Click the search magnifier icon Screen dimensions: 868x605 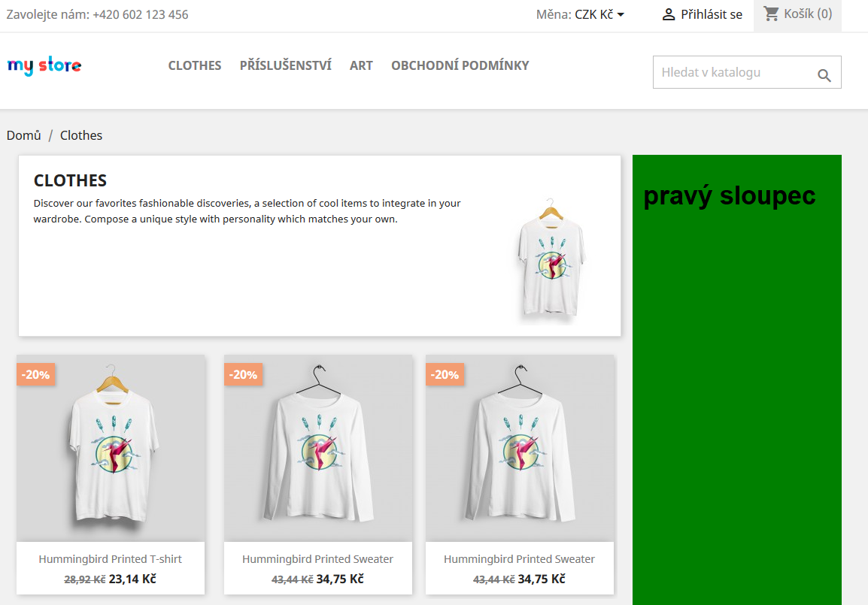824,75
